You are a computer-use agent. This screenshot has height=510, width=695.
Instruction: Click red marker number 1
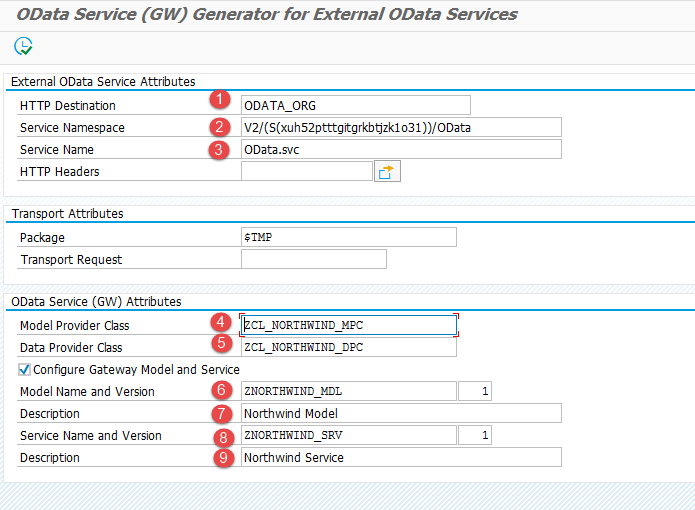220,100
